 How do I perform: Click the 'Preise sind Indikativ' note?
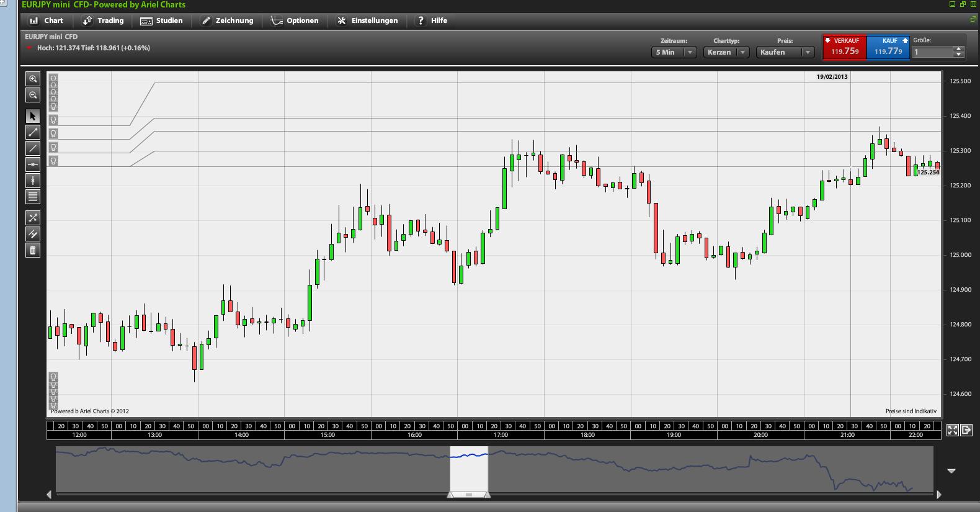[911, 411]
